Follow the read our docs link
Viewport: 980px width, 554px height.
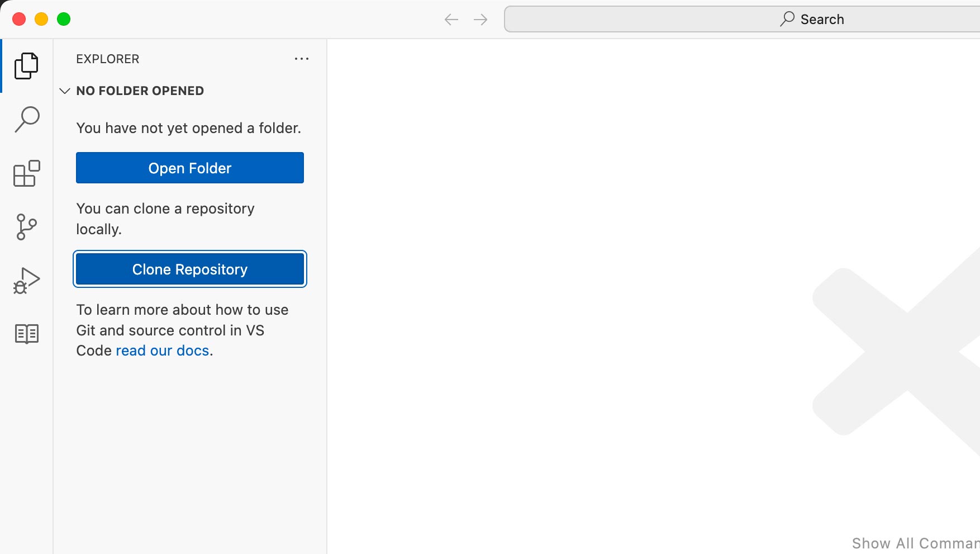[x=163, y=351]
